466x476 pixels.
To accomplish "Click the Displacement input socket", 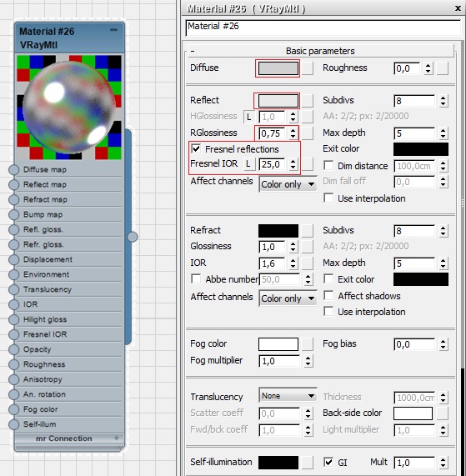I will 13,259.
